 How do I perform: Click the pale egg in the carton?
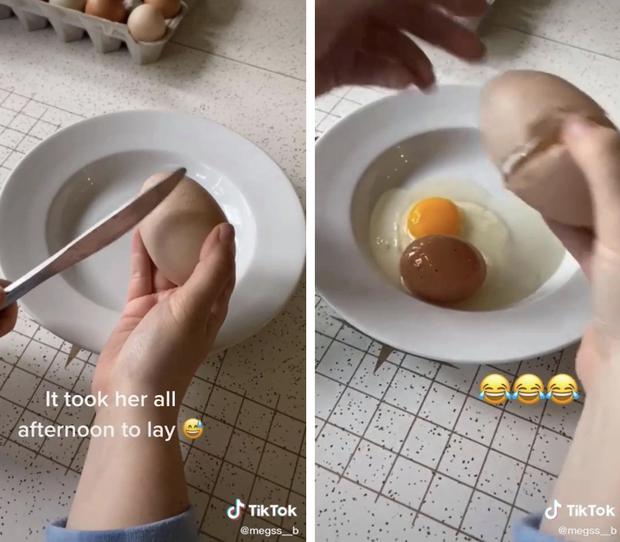coord(147,23)
